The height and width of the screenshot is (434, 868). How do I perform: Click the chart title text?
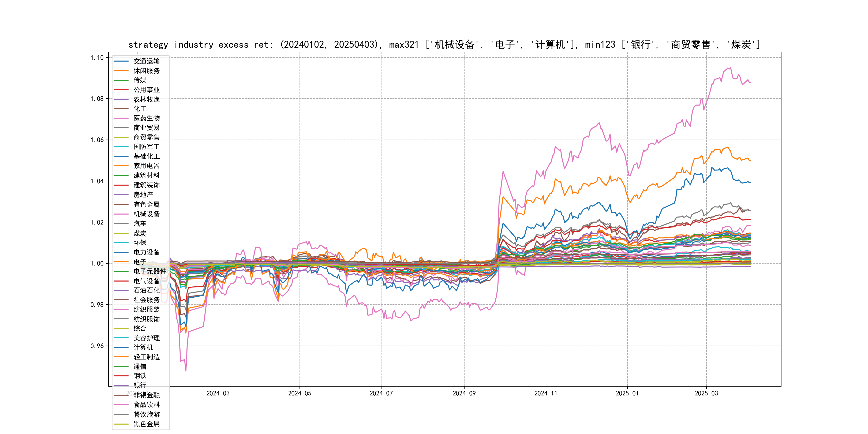tap(444, 44)
